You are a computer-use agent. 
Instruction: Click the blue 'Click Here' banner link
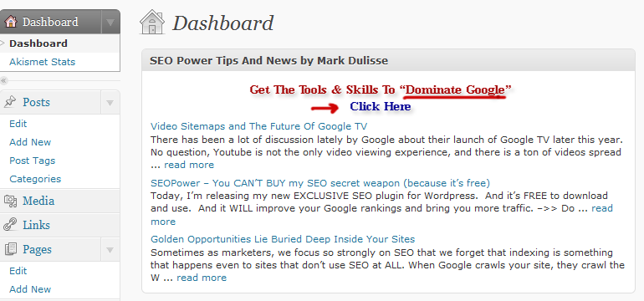pos(381,107)
